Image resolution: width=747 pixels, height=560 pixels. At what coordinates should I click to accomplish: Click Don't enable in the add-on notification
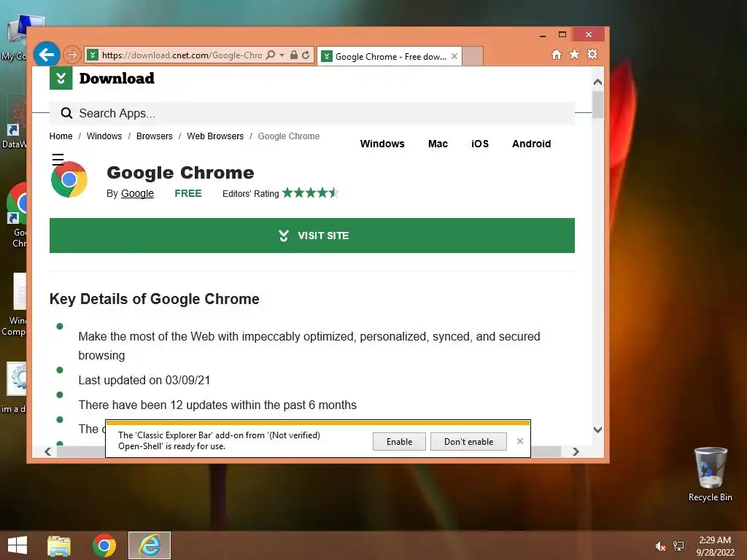[x=468, y=441]
